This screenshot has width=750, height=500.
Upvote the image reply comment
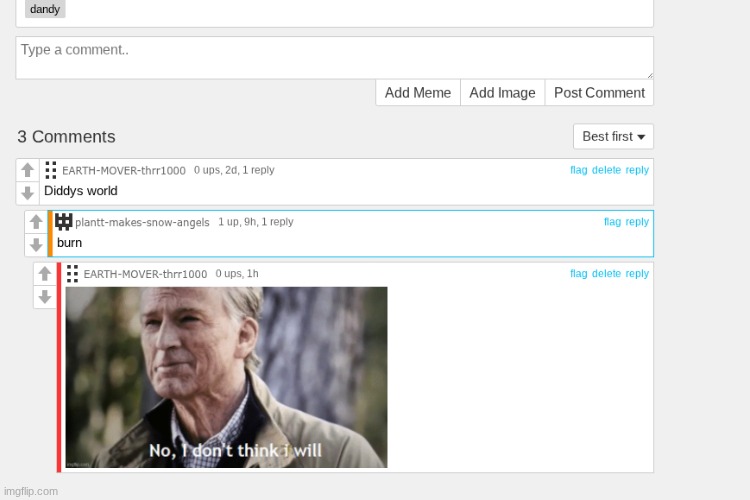pos(44,274)
